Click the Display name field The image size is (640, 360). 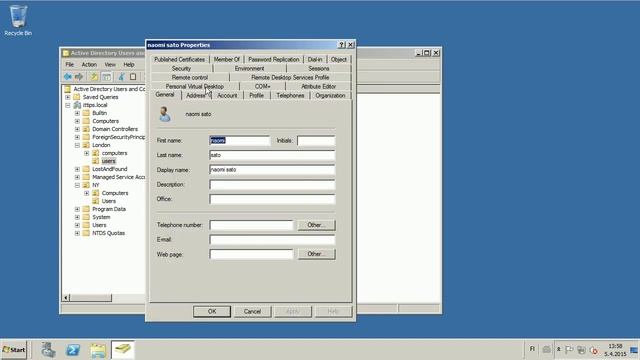[x=272, y=170]
